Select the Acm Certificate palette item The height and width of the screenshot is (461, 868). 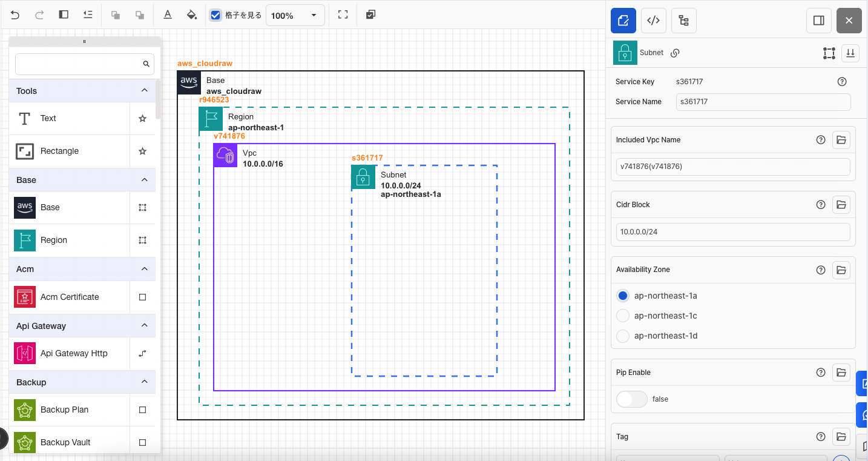coord(70,297)
